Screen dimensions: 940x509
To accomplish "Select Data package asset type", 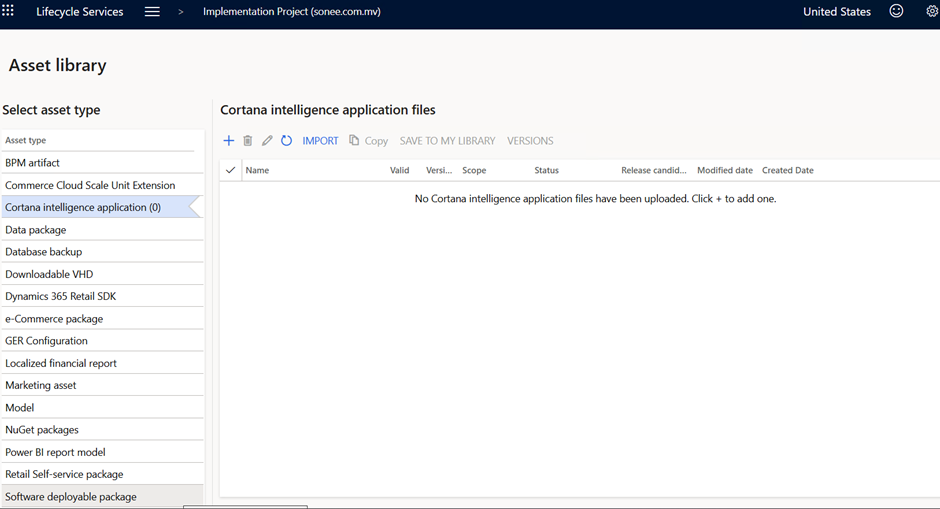I will 103,230.
